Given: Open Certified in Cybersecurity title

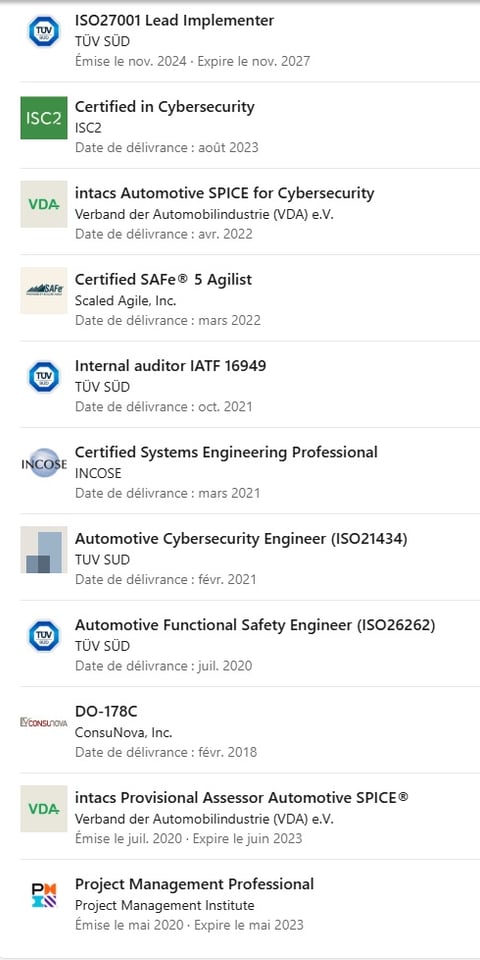Looking at the screenshot, I should pyautogui.click(x=165, y=107).
